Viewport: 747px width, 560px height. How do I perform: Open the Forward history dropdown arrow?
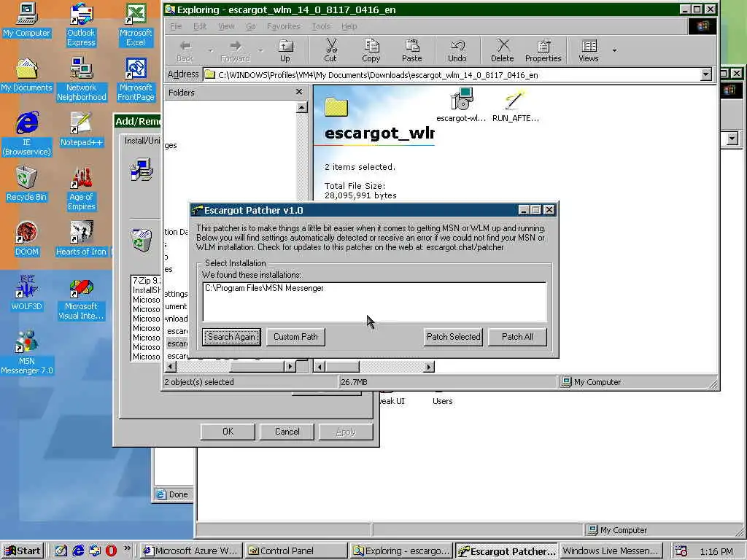[x=260, y=50]
